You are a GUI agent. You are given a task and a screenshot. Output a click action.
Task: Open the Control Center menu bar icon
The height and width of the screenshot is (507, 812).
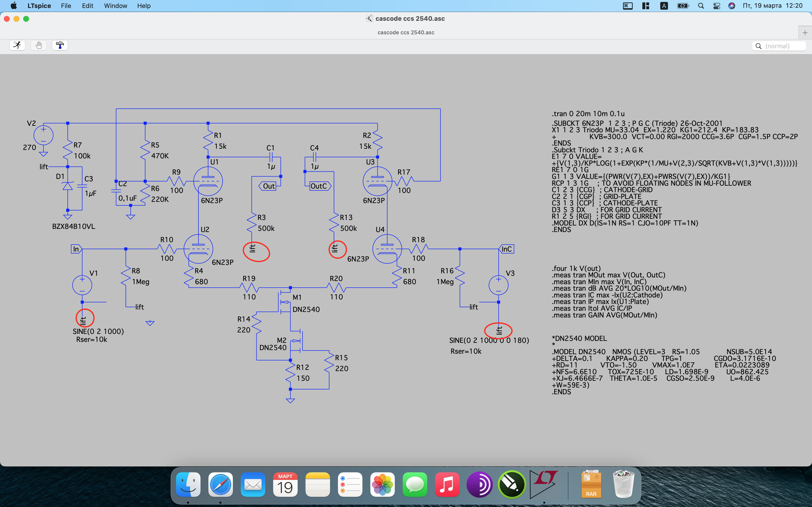click(x=716, y=6)
